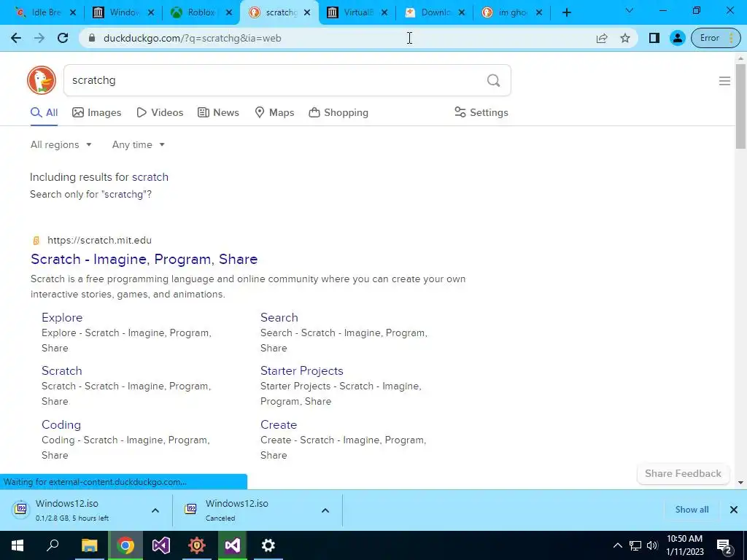Open the Create sitelink
The width and height of the screenshot is (747, 560).
coord(279,425)
